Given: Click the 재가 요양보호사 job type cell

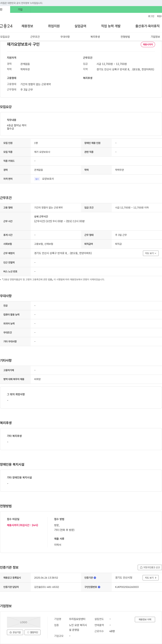Looking at the screenshot, I should 42,152.
